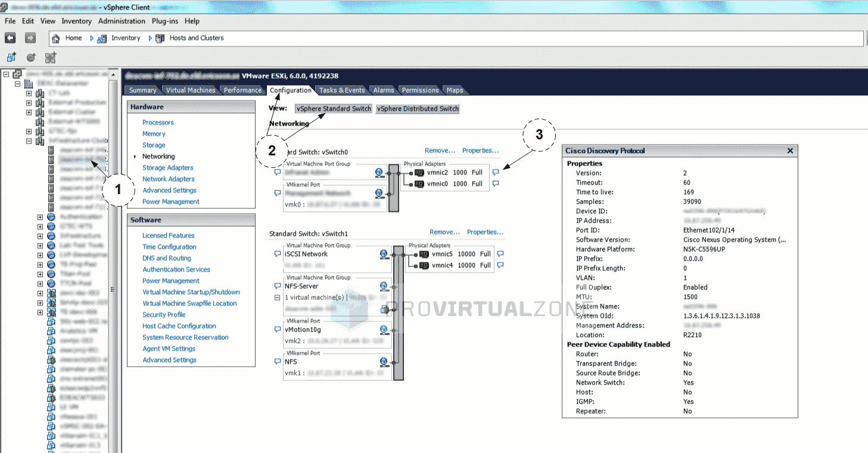This screenshot has width=868, height=453.
Task: Open Licensed Features under Software
Action: click(169, 236)
